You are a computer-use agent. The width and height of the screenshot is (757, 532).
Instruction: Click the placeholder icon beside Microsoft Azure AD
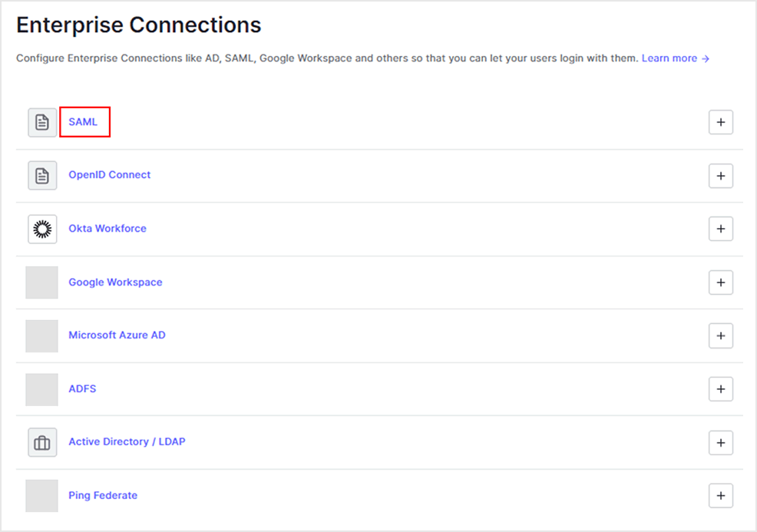click(42, 335)
